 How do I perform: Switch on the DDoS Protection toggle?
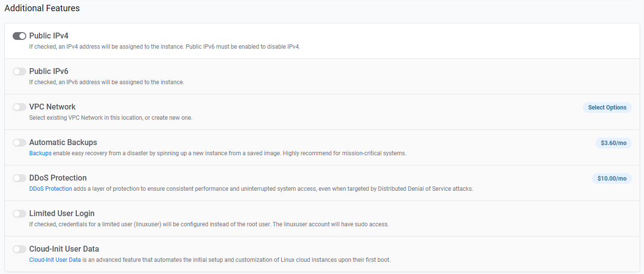(19, 178)
